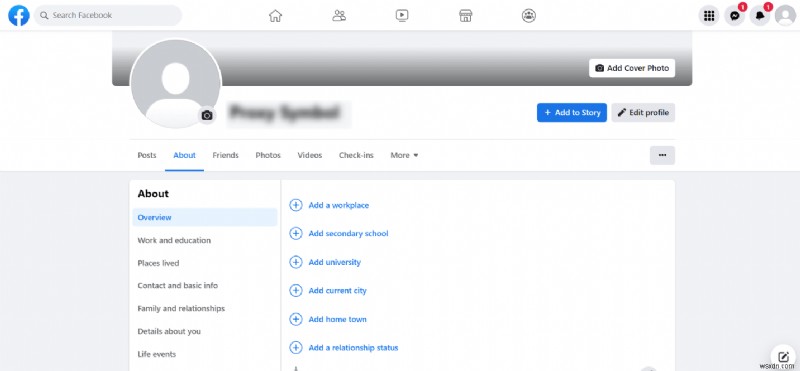Switch to the Photos tab
This screenshot has width=800, height=371.
point(268,155)
